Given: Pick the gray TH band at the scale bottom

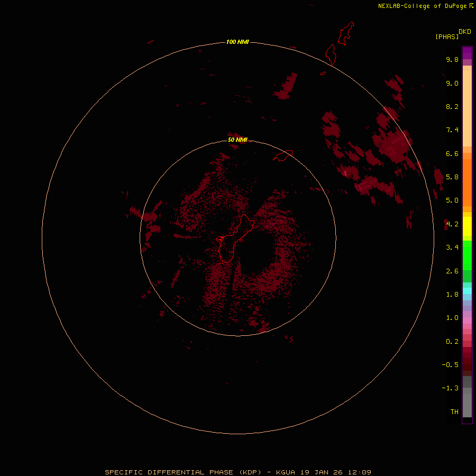Looking at the screenshot, I should tap(467, 405).
